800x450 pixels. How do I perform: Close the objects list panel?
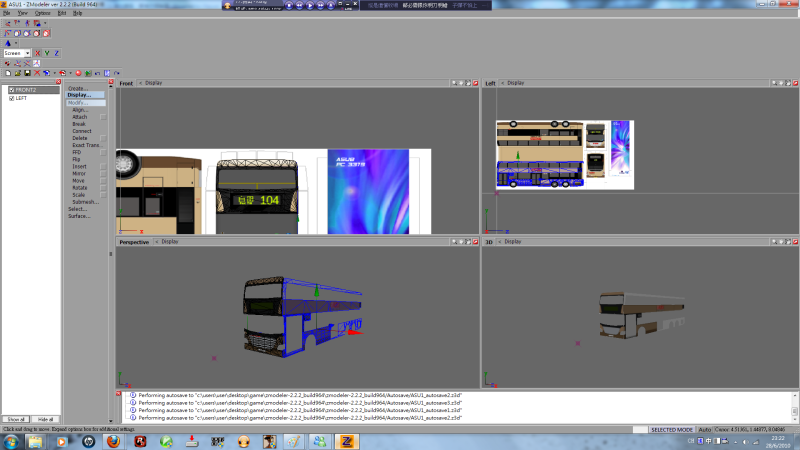[59, 83]
